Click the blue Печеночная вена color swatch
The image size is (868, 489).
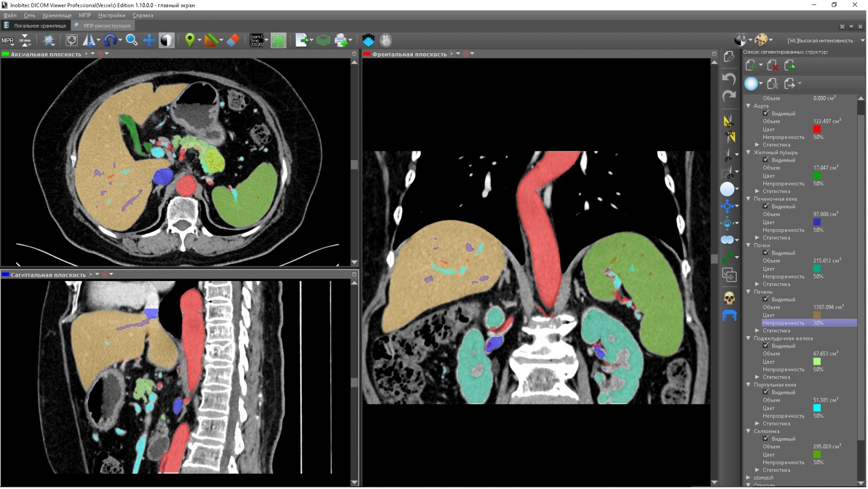817,222
